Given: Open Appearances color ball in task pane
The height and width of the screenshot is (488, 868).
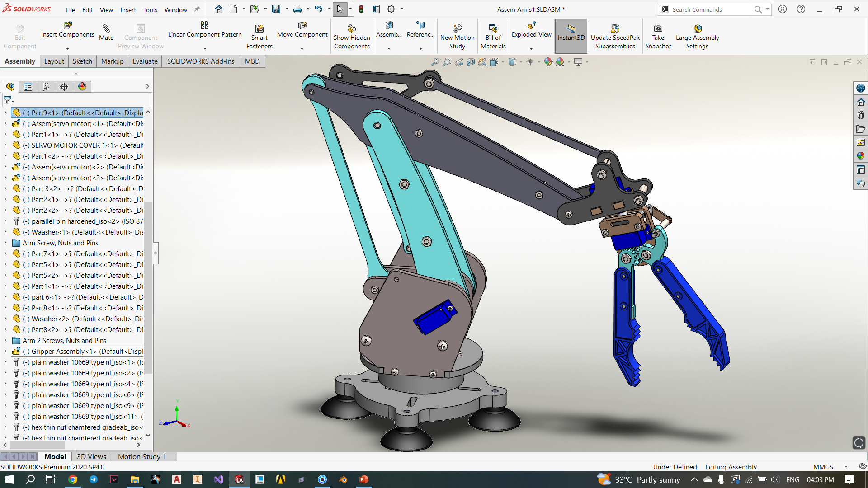Looking at the screenshot, I should tap(860, 156).
